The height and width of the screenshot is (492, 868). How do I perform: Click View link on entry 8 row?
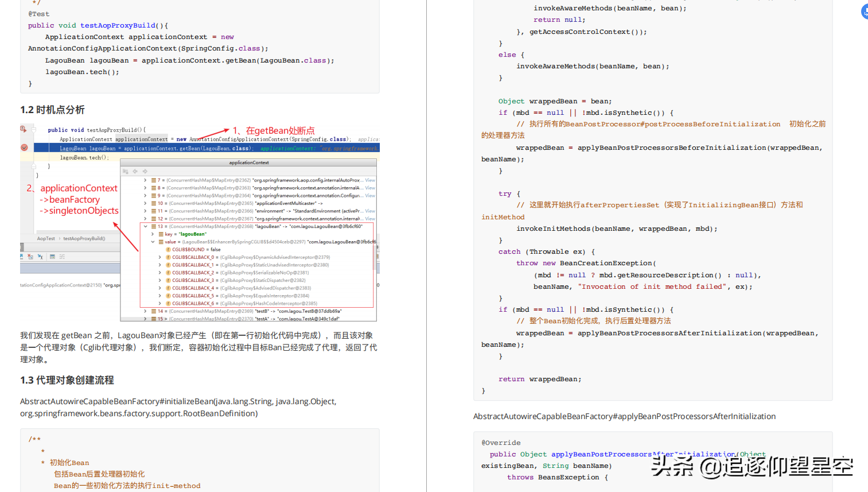coord(370,188)
